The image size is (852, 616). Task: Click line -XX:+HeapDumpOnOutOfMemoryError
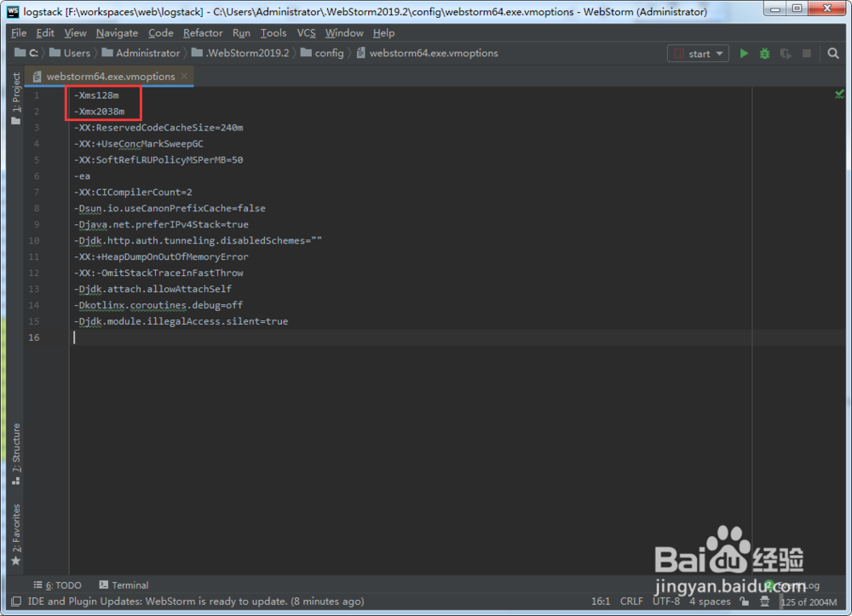point(161,256)
